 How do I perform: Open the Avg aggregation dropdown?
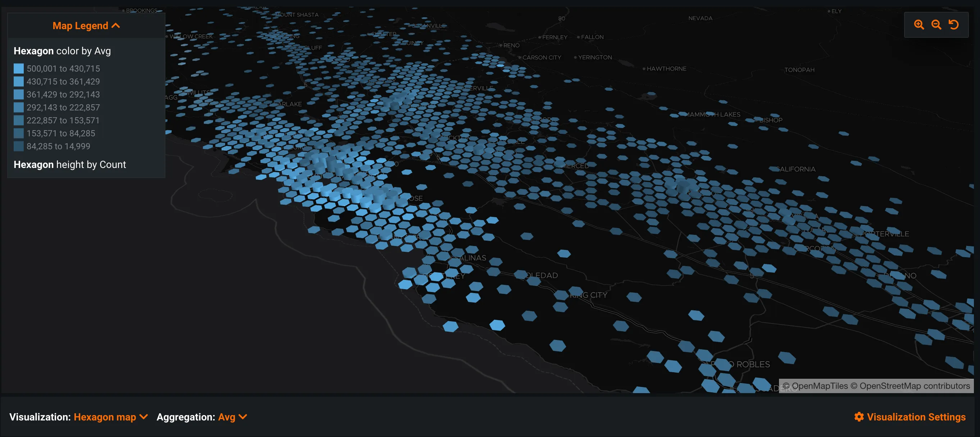[232, 417]
